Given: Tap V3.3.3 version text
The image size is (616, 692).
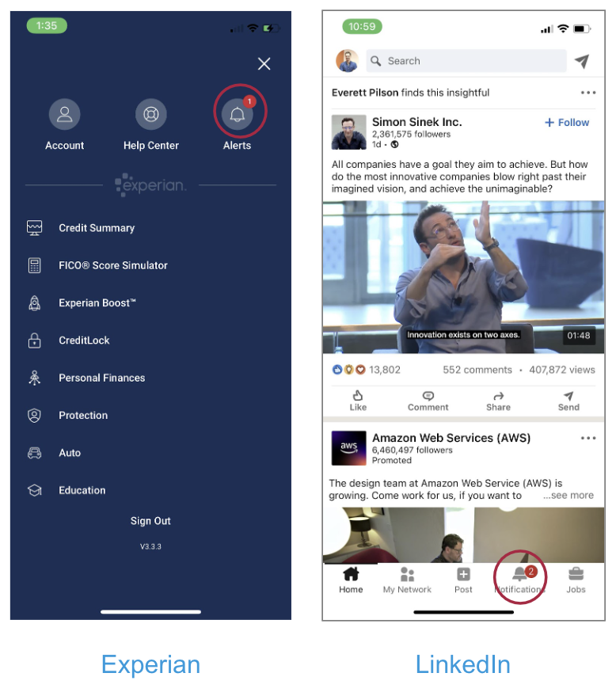Looking at the screenshot, I should coord(150,546).
